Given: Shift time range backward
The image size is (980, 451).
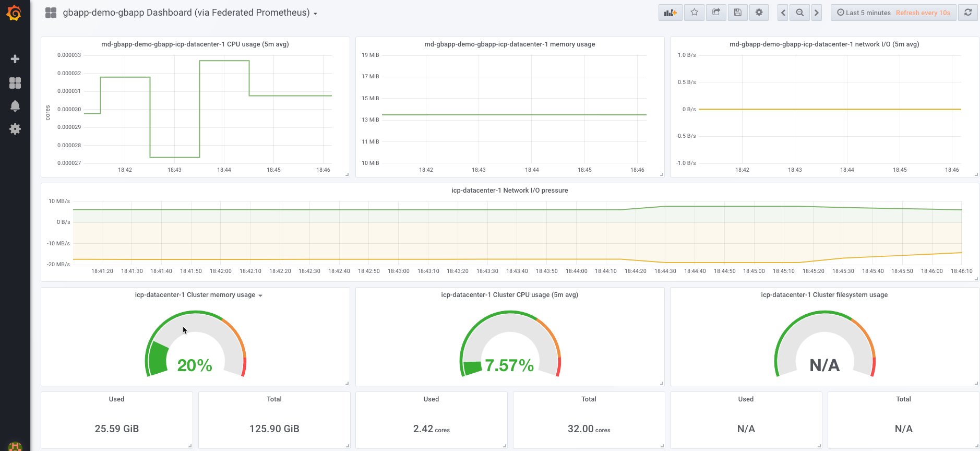Looking at the screenshot, I should (783, 13).
